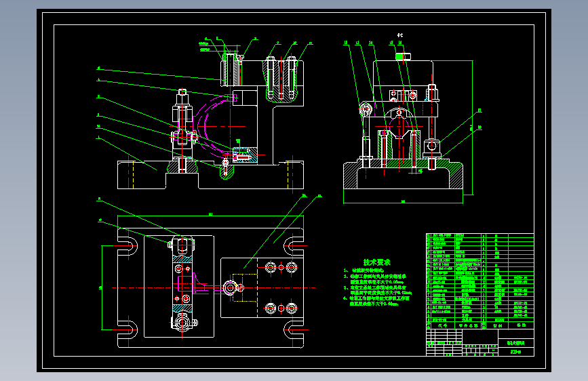Viewport: 588px width, 381px height.
Task: Click the magenta circle in side section view
Action: coord(399,127)
